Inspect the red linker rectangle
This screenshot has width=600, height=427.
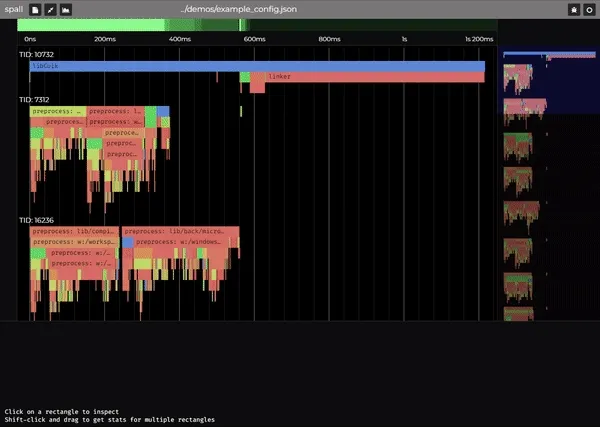coord(375,77)
